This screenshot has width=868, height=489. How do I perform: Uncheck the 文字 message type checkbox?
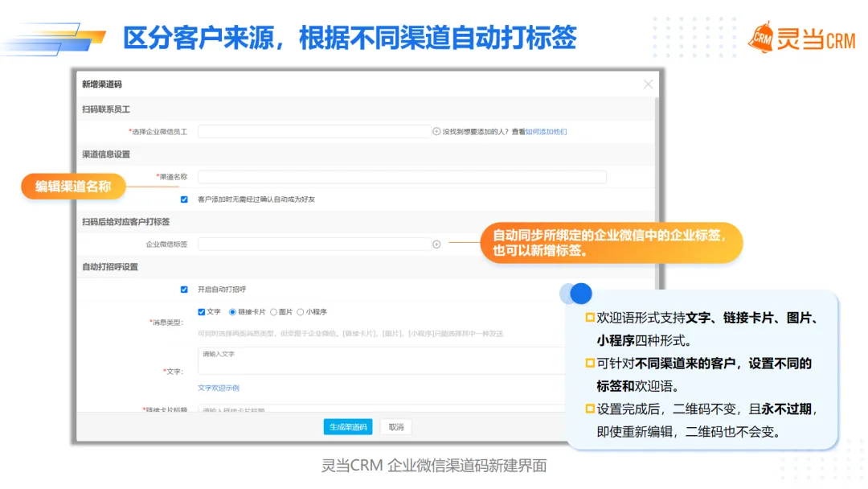(x=202, y=312)
